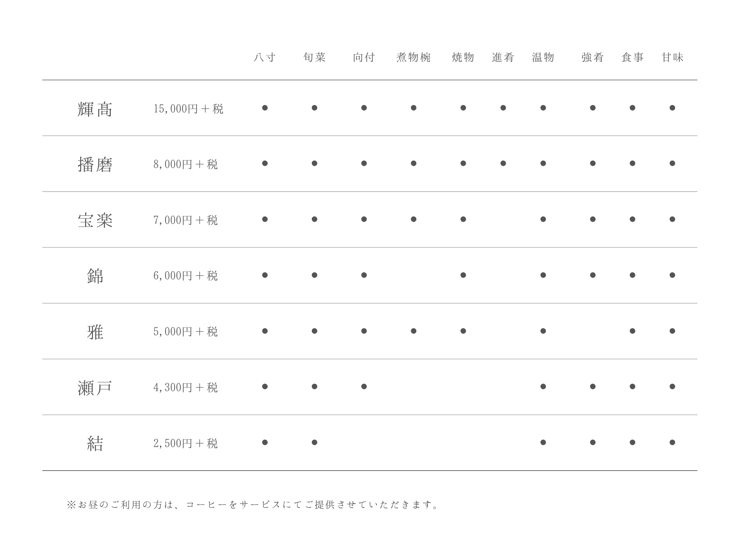
Task: Click the 煮物椀 column header
Action: point(414,57)
